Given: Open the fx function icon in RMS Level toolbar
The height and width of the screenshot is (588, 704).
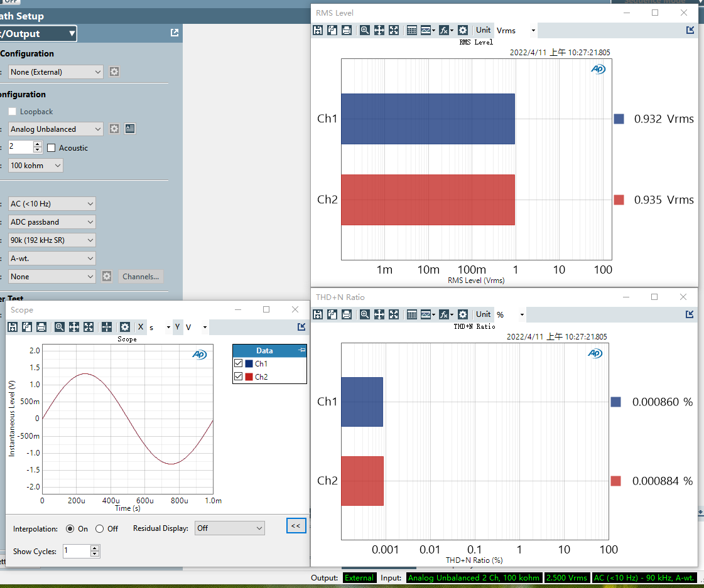Looking at the screenshot, I should click(445, 30).
